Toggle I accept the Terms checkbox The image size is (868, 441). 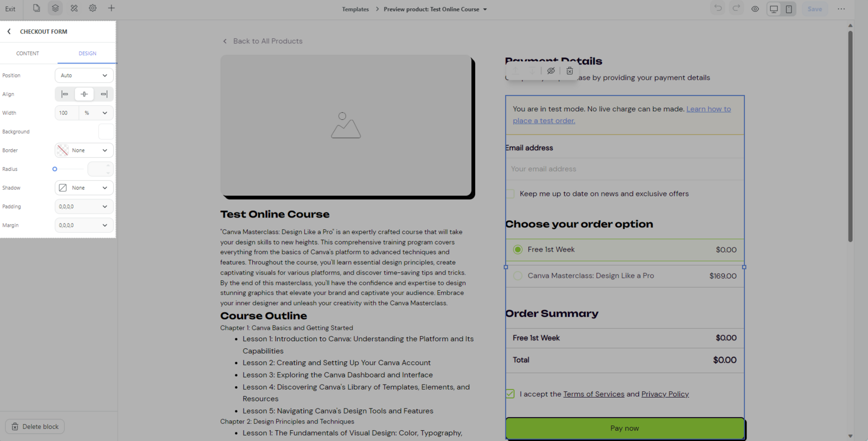tap(510, 394)
